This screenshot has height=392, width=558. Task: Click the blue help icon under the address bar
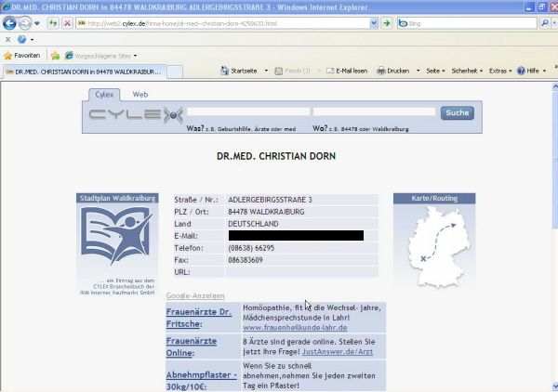pyautogui.click(x=21, y=39)
